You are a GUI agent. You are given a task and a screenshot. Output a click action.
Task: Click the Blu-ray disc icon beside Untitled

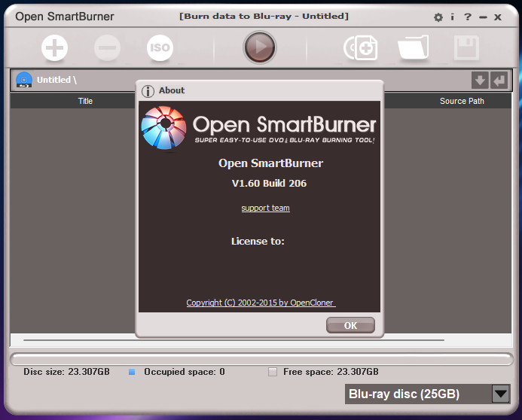pyautogui.click(x=24, y=80)
